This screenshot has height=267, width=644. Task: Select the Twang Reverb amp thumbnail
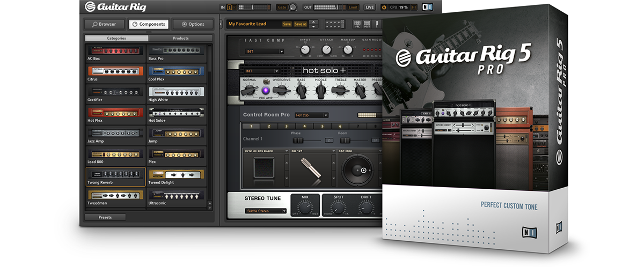tap(115, 174)
